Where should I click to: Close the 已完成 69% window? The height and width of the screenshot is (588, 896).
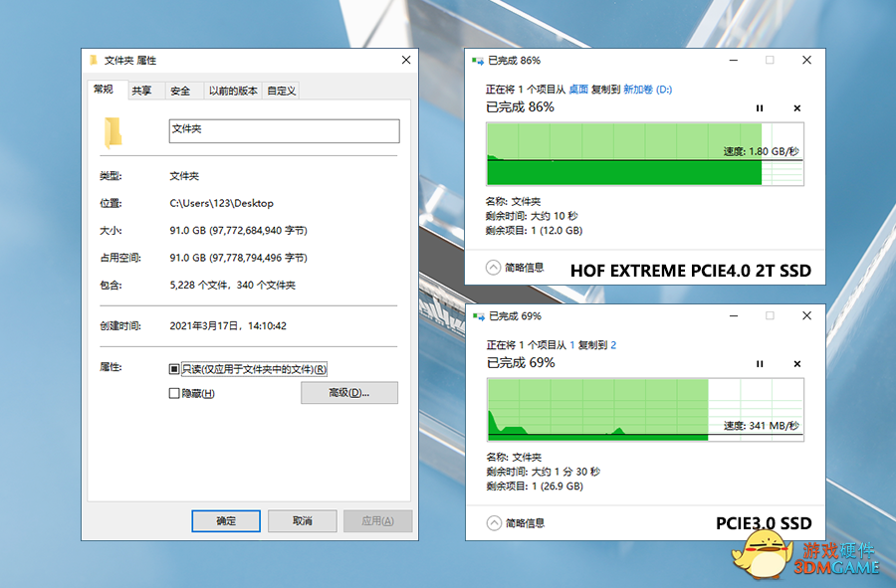806,315
